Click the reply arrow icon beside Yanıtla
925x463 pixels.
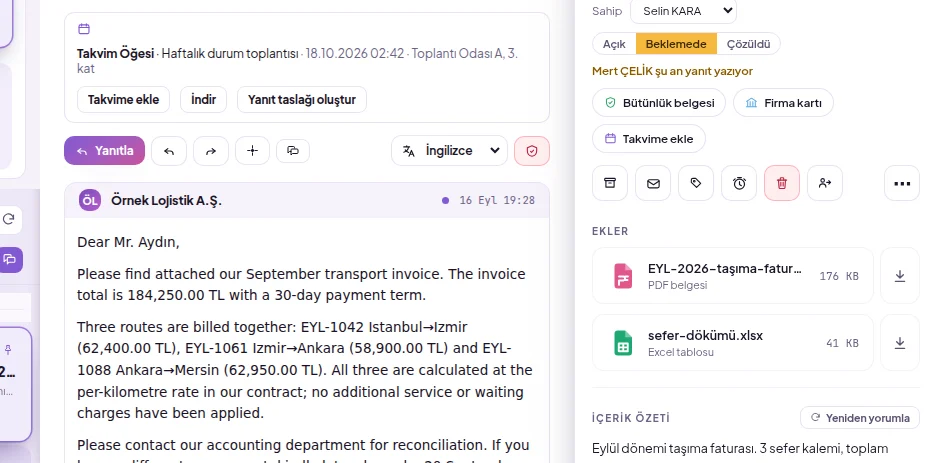169,151
